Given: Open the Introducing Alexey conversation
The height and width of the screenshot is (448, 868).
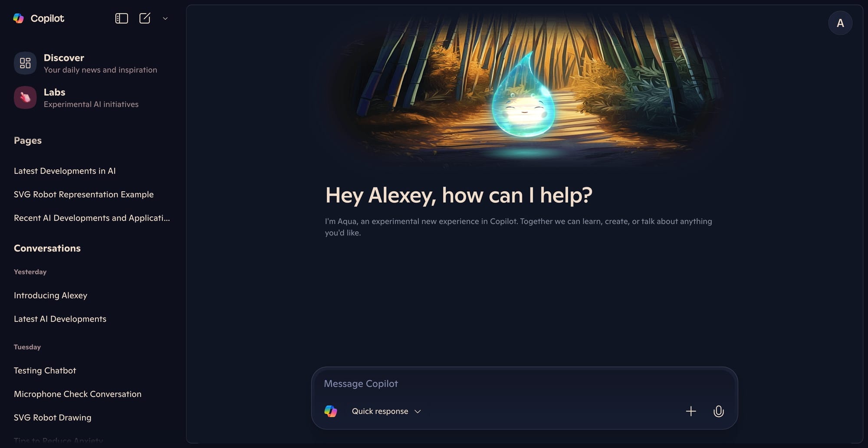Looking at the screenshot, I should coord(50,295).
